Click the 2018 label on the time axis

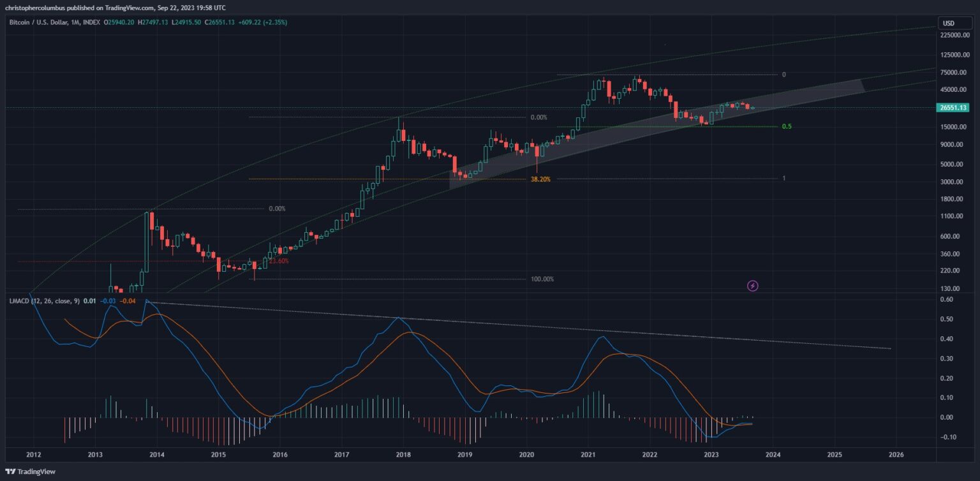click(x=403, y=455)
